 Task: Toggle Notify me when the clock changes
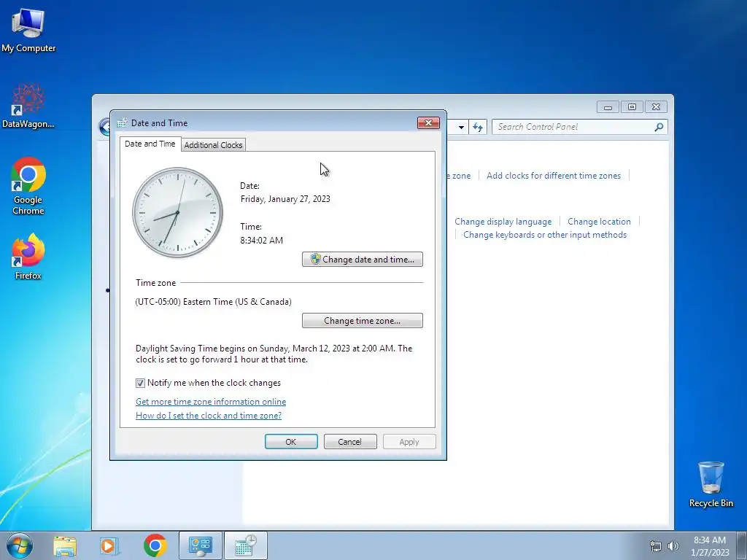tap(140, 383)
